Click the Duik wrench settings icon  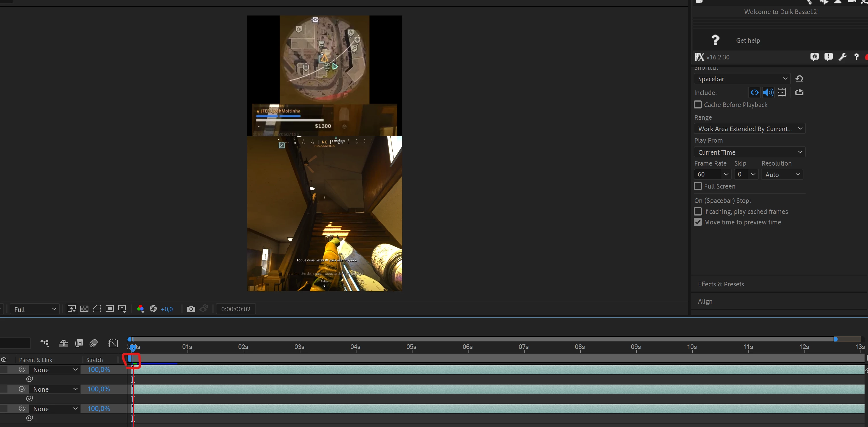coord(842,57)
